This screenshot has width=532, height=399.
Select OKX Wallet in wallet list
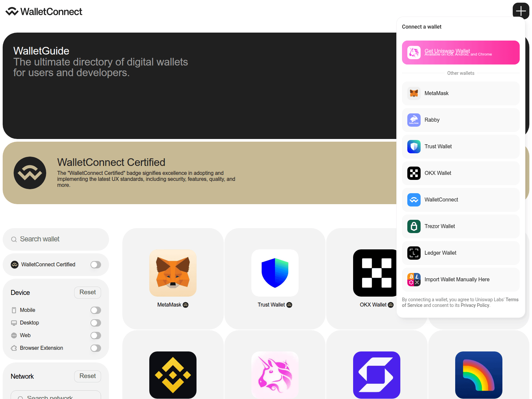461,173
